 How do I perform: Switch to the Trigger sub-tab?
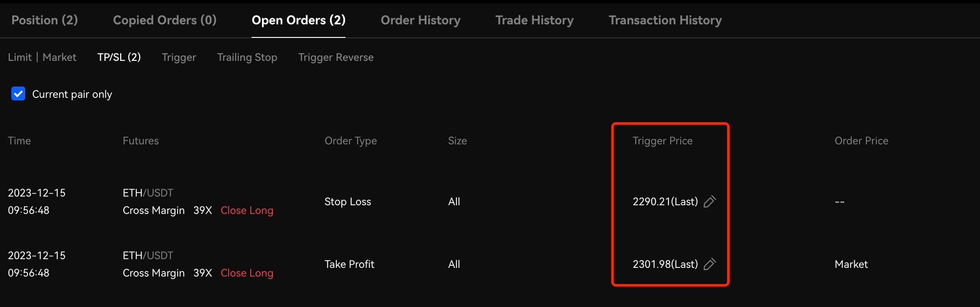pos(179,57)
